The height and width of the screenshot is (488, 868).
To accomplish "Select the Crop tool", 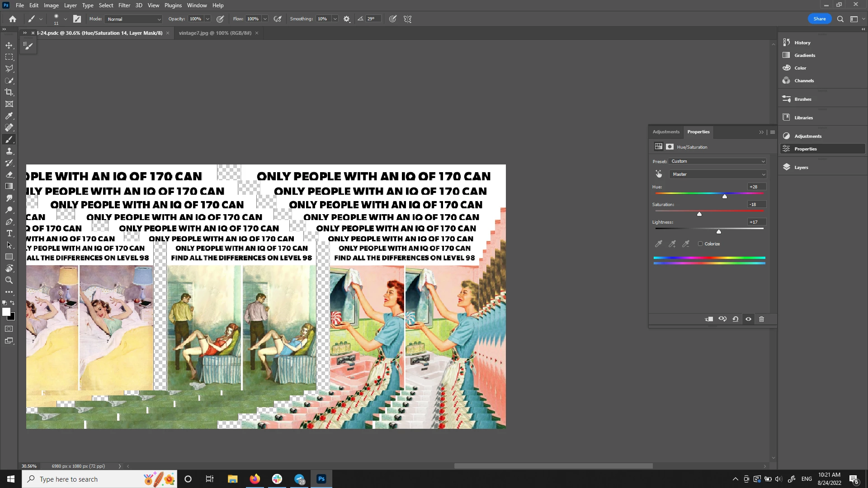I will [x=9, y=92].
